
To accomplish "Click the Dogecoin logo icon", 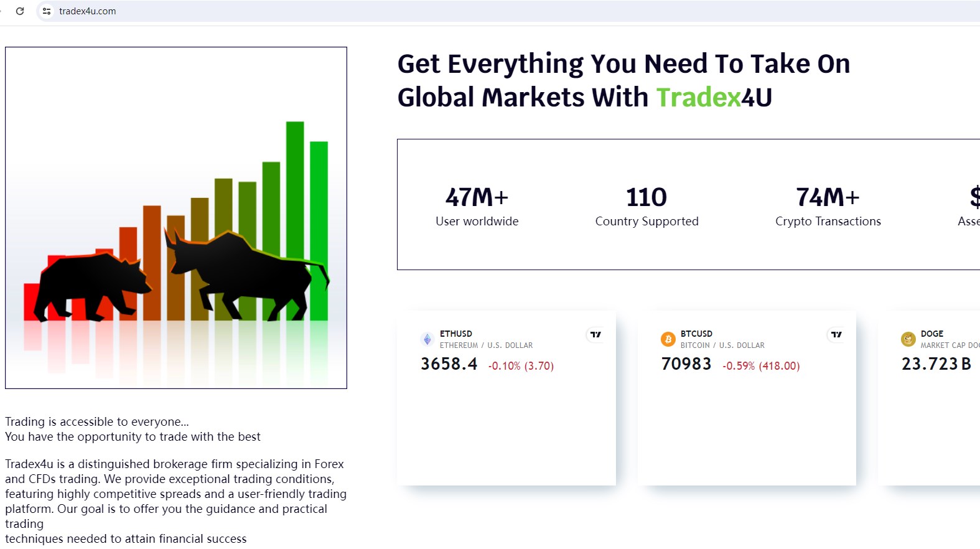I will point(908,339).
